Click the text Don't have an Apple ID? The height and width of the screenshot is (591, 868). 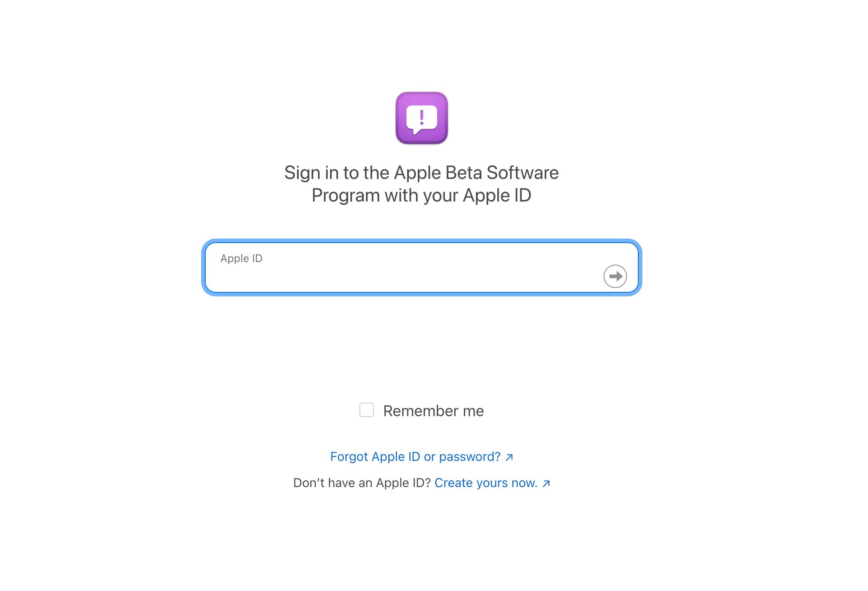pos(362,483)
